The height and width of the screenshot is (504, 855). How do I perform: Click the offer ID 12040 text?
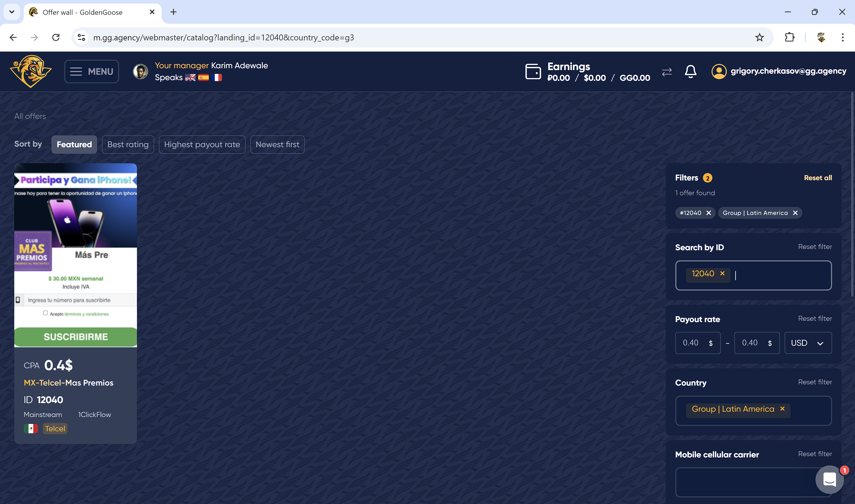point(43,400)
